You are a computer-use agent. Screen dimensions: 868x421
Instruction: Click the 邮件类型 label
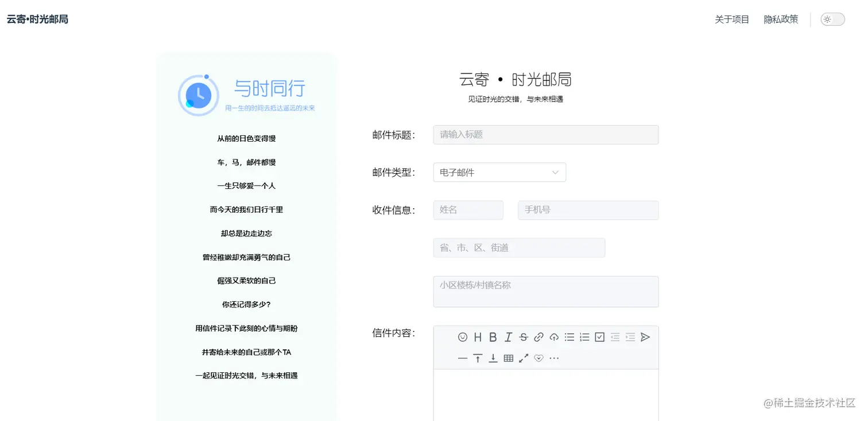[x=393, y=172]
